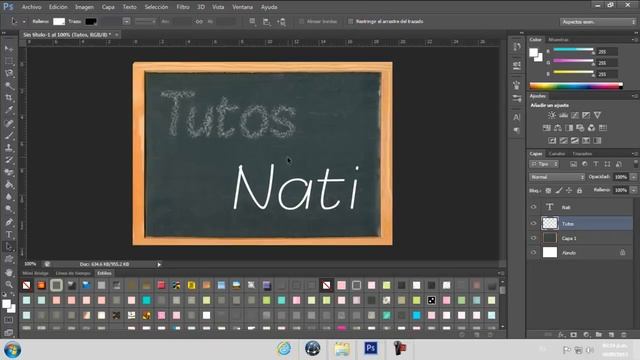The height and width of the screenshot is (360, 640).
Task: Hide the Fondo background layer
Action: click(x=533, y=253)
